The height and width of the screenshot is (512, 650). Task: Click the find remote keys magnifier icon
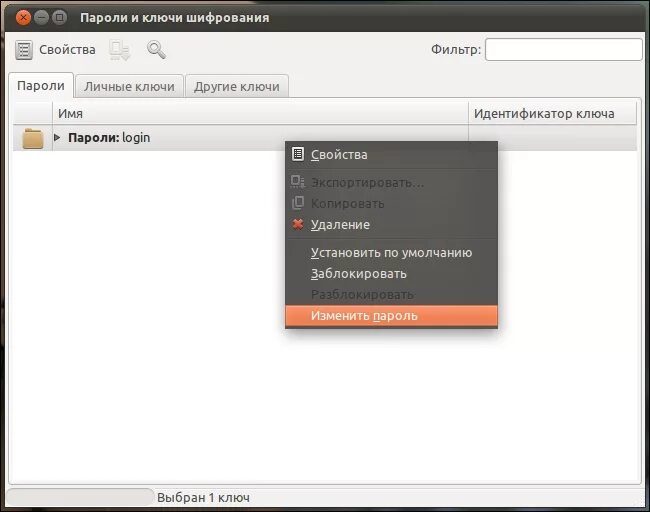(x=156, y=50)
